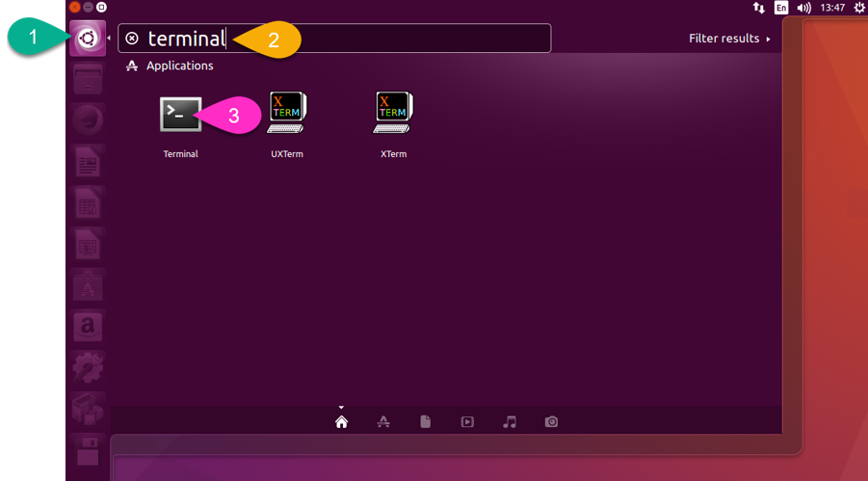Launch UXTerm from search results

tap(286, 114)
